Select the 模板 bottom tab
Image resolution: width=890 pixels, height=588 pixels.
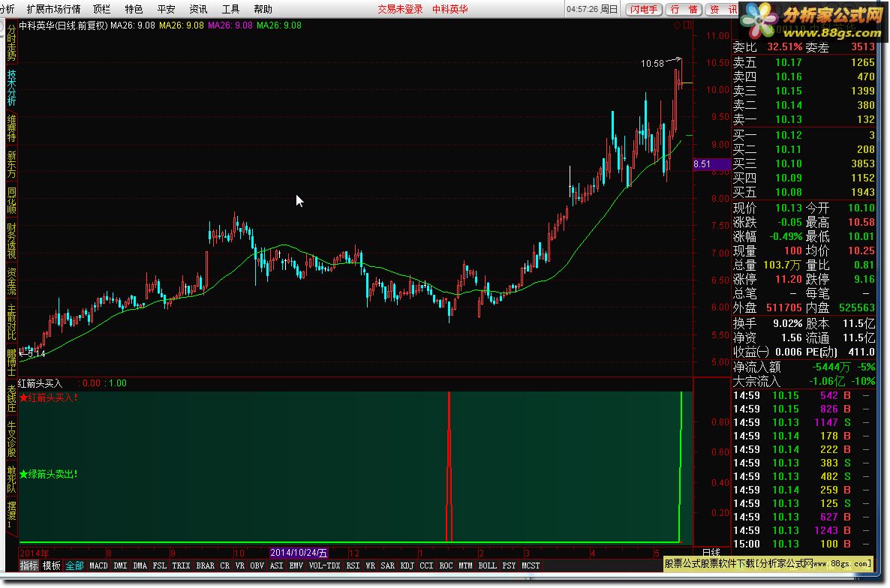pyautogui.click(x=52, y=565)
